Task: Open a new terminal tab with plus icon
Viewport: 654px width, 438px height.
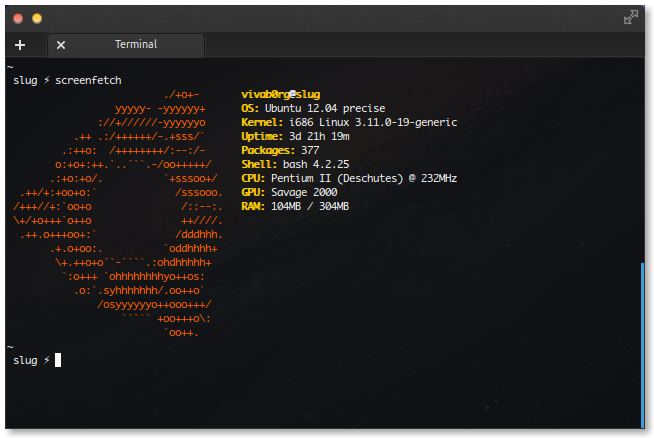Action: (x=20, y=45)
